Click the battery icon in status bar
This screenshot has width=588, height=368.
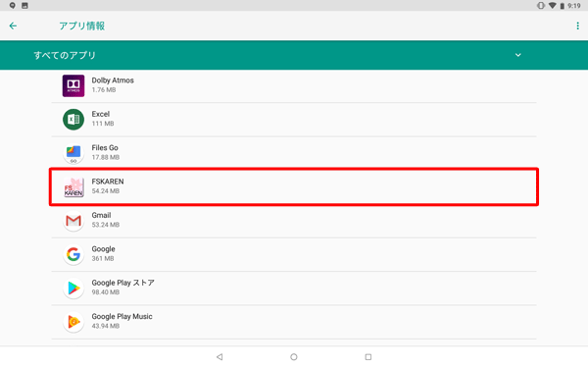pos(563,6)
